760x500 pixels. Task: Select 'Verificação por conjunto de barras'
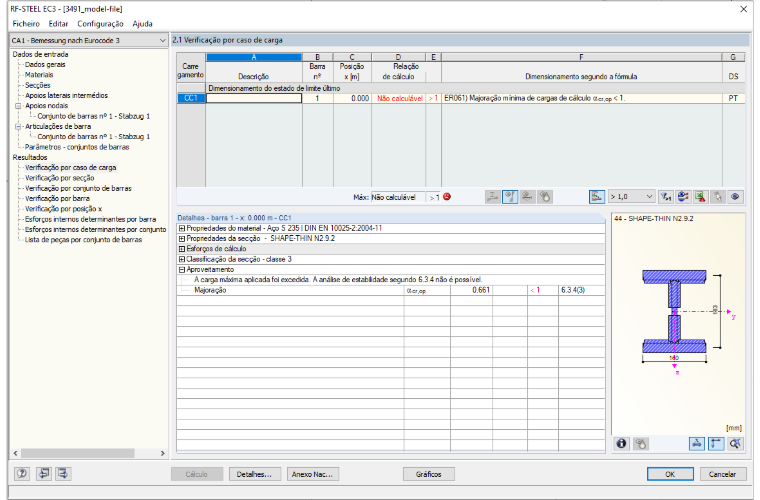pos(78,188)
